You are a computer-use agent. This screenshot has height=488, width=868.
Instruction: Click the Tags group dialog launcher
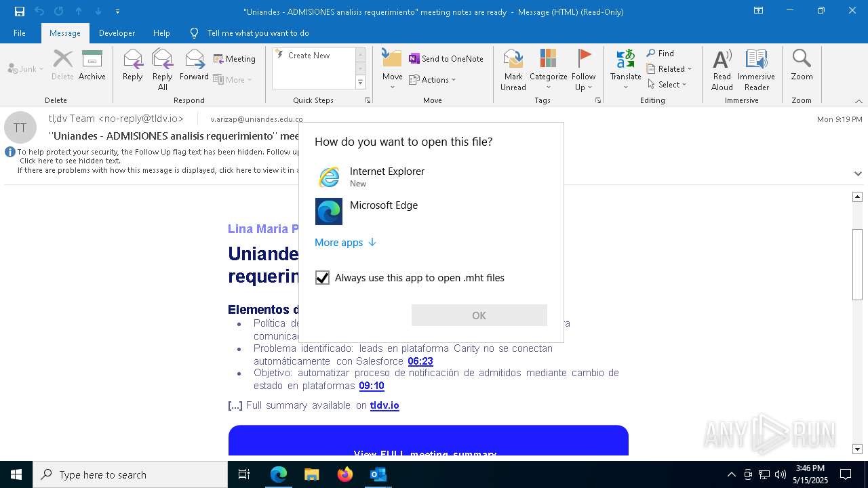pyautogui.click(x=598, y=100)
